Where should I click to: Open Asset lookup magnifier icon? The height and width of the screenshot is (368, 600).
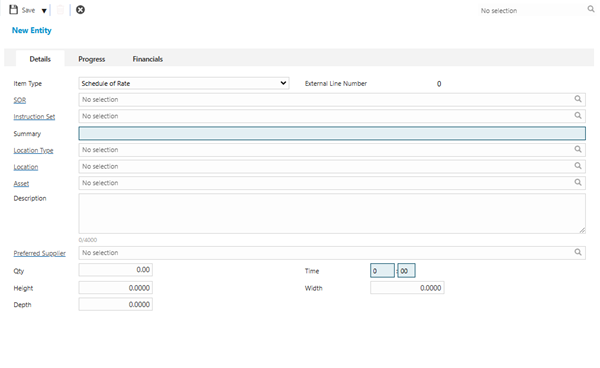(578, 182)
